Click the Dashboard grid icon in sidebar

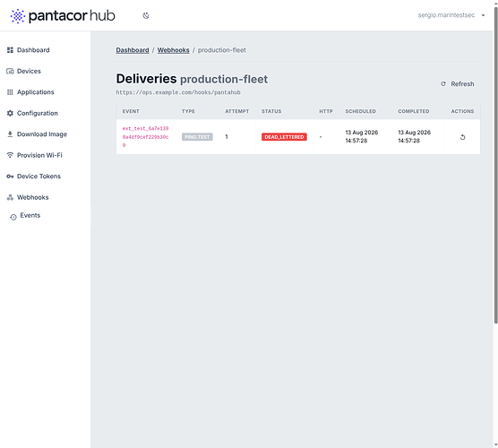[10, 50]
